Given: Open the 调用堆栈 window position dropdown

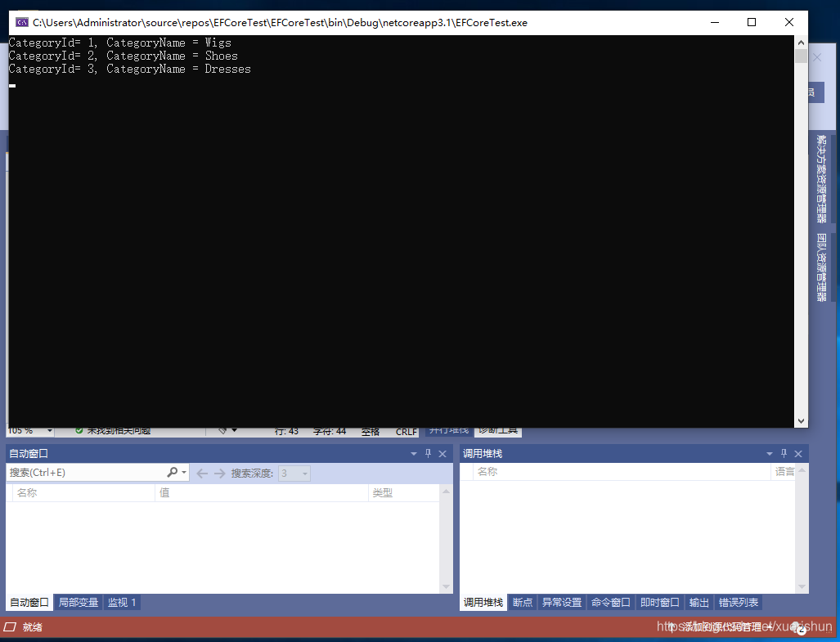Looking at the screenshot, I should pyautogui.click(x=769, y=452).
